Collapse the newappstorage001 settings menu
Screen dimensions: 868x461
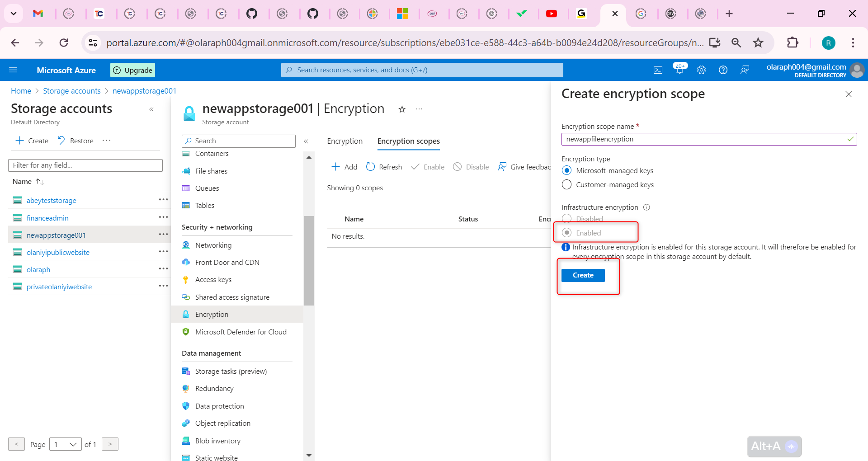[x=307, y=141]
